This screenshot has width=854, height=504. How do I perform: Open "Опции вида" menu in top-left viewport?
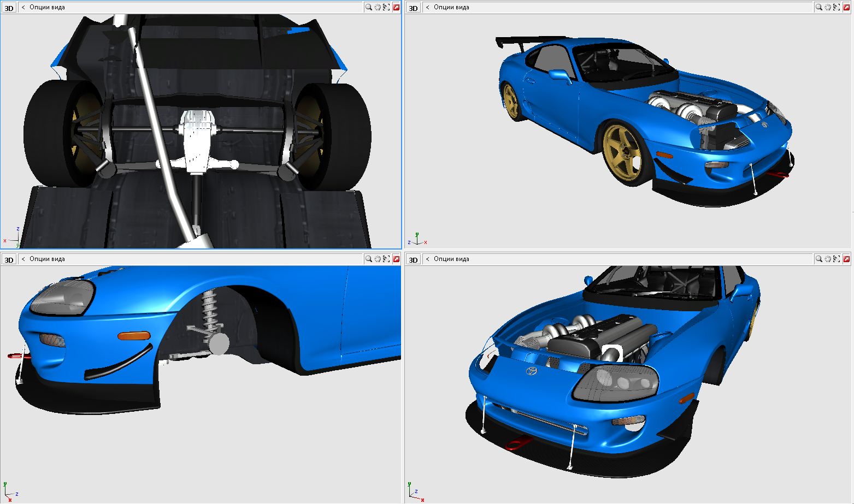47,8
